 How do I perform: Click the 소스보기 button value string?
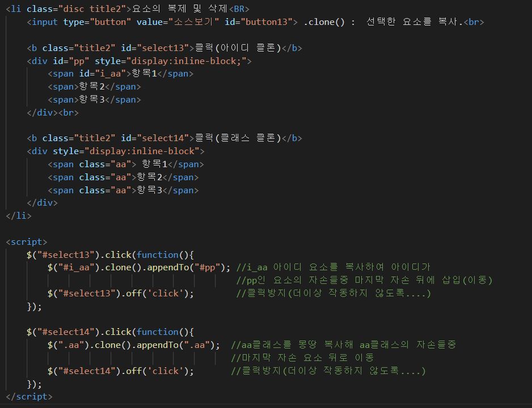(x=194, y=22)
